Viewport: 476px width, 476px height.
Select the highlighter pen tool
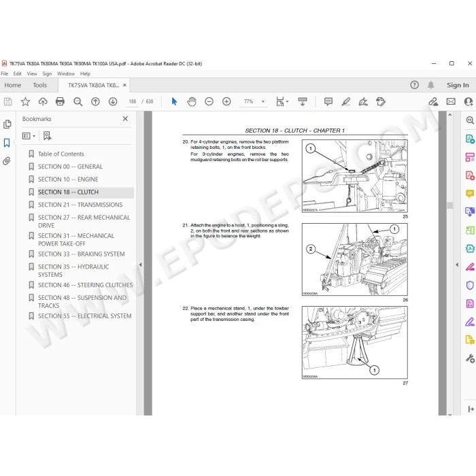(x=345, y=101)
